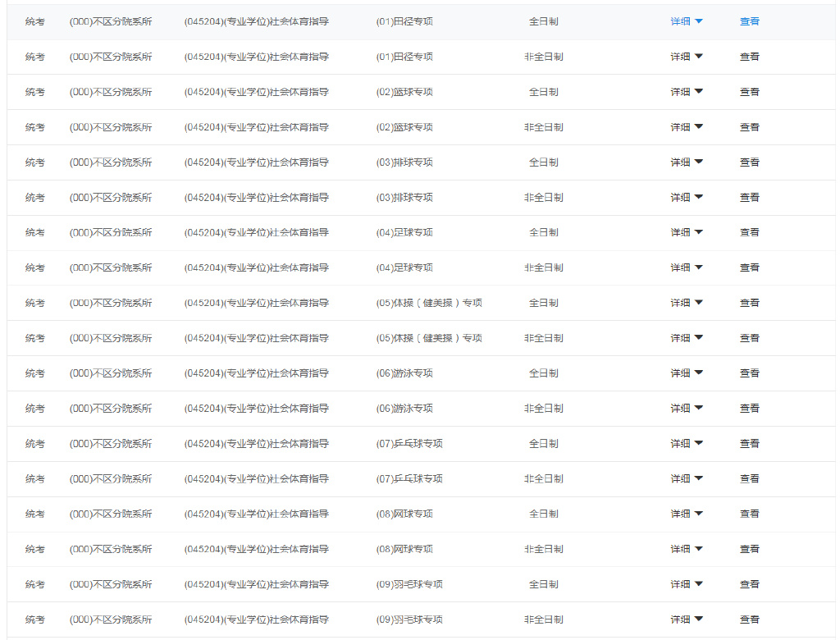Select (09)羽毛球专项 text in 全日制 row
This screenshot has width=840, height=640.
pos(409,584)
